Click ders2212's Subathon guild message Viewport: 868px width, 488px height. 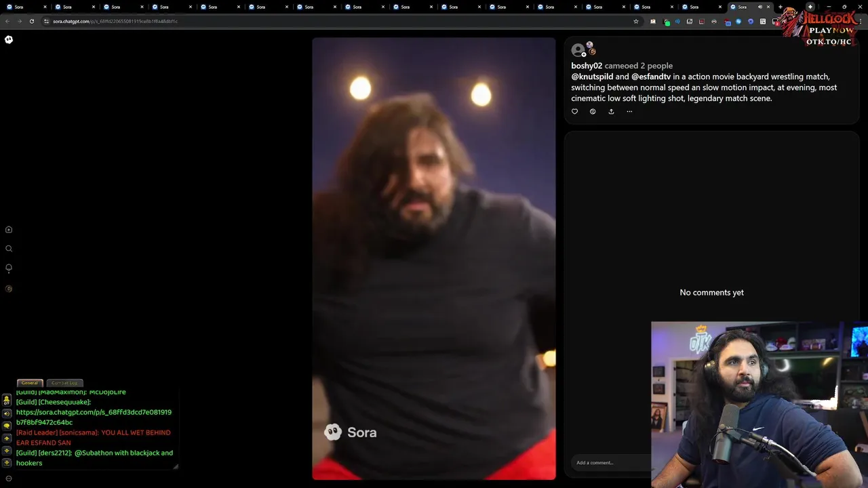(x=95, y=458)
